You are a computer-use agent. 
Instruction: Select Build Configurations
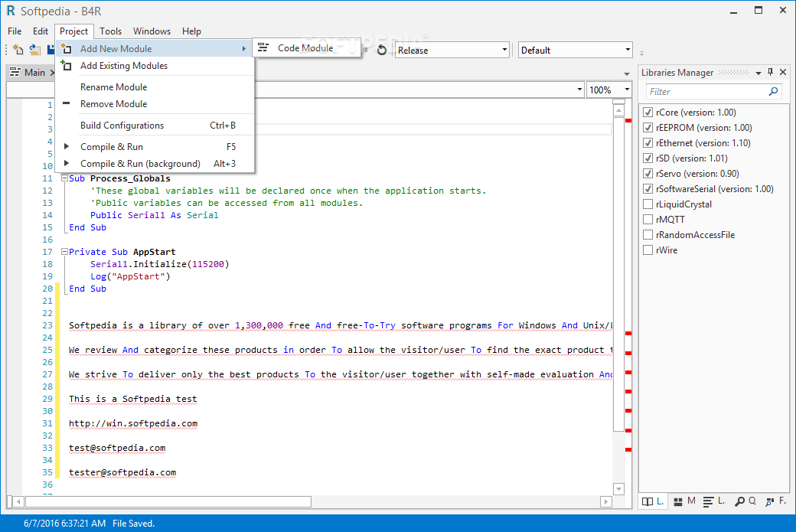point(155,126)
